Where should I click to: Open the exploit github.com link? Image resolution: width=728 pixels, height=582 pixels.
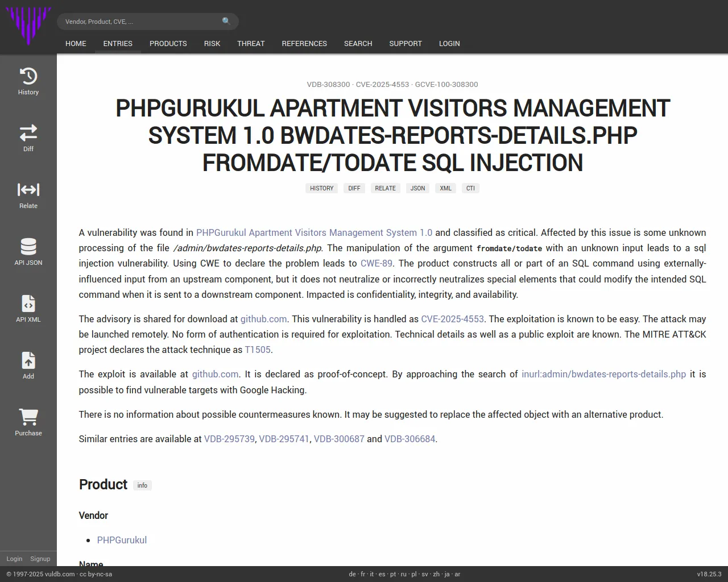click(215, 374)
